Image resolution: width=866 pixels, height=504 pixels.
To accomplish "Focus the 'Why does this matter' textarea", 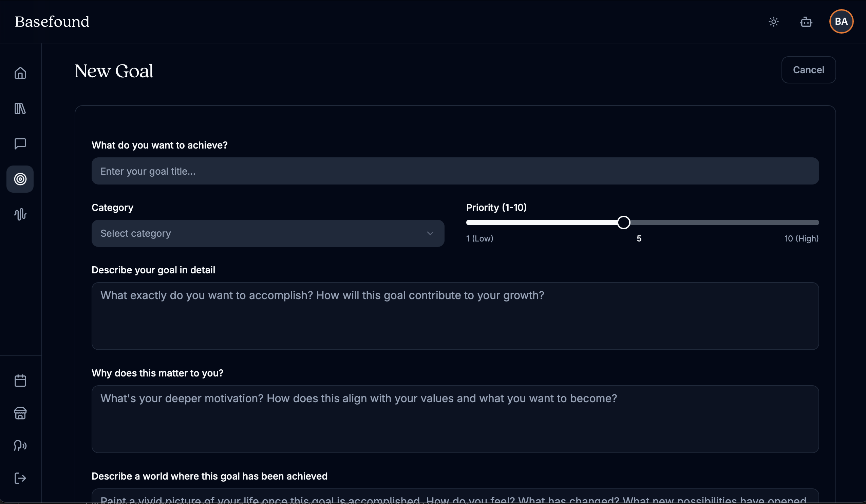I will pos(455,419).
